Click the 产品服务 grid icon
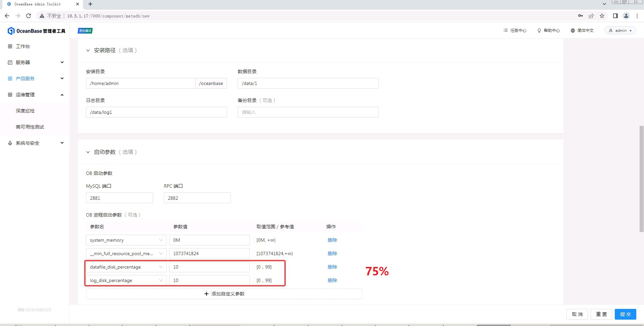The width and height of the screenshot is (644, 326). (10, 79)
